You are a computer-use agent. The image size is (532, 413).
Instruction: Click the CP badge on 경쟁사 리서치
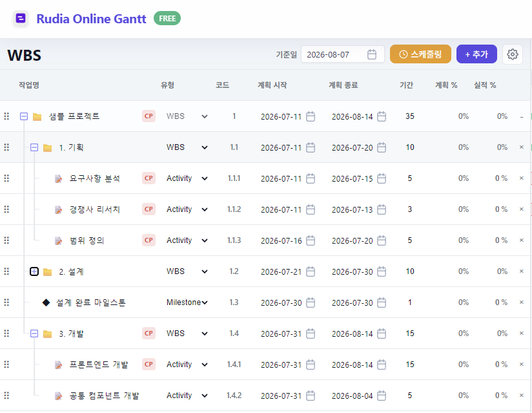(148, 209)
